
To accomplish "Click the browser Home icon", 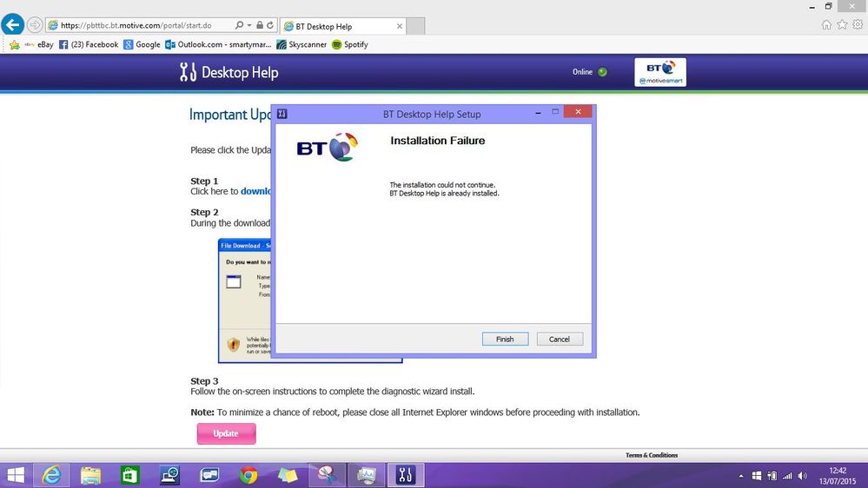I will click(826, 24).
